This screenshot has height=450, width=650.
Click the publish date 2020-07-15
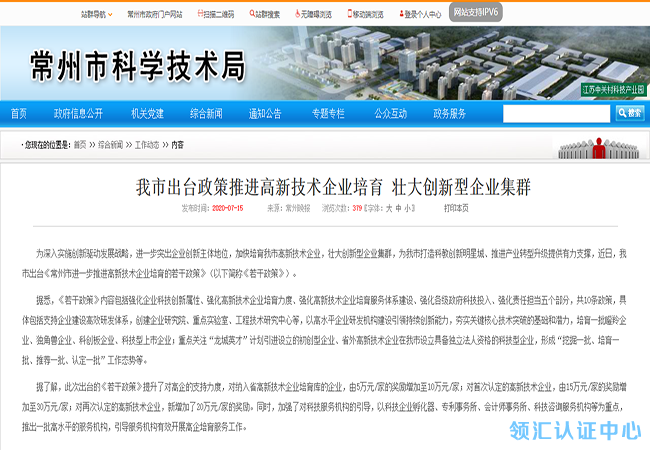point(228,208)
